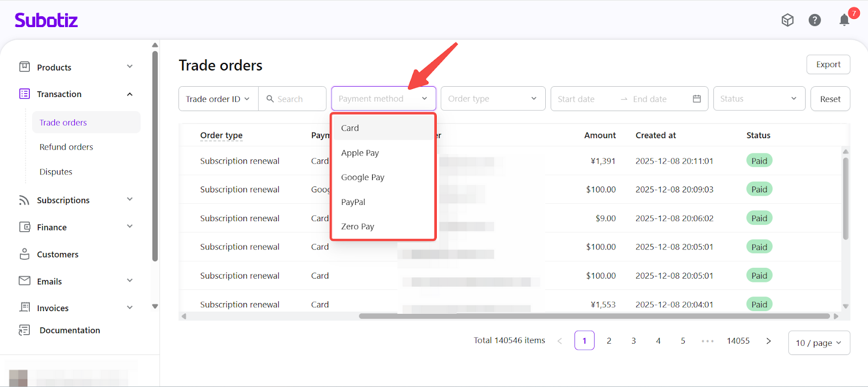Click the notifications bell icon
This screenshot has width=868, height=387.
click(x=844, y=21)
